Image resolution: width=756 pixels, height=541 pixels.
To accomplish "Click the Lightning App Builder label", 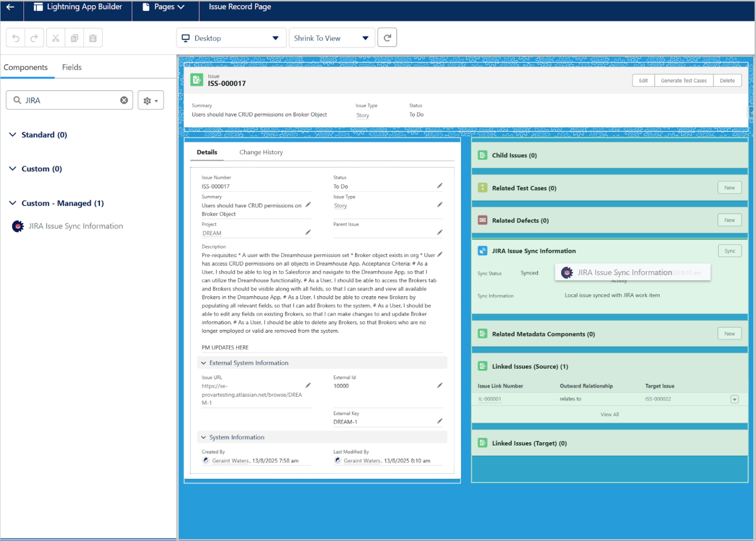I will (85, 7).
